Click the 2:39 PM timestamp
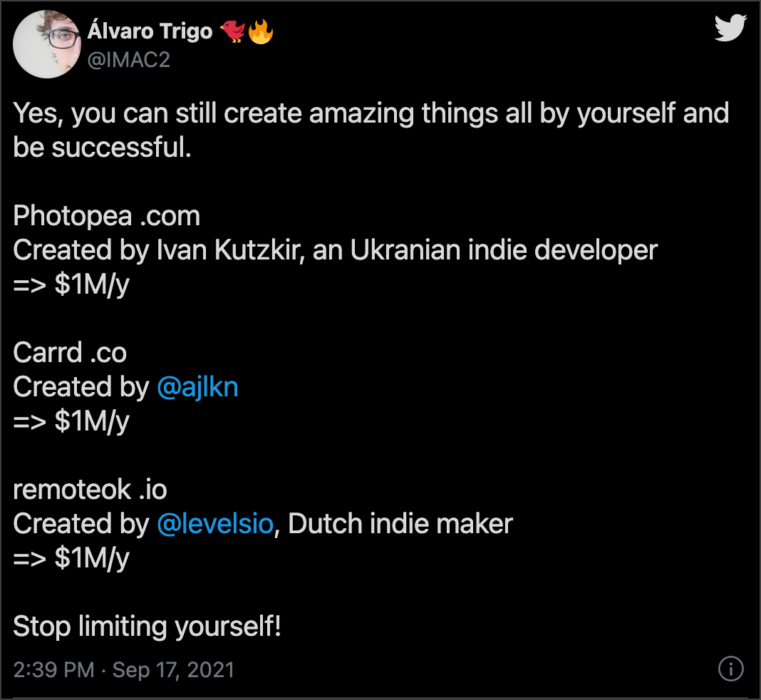 pyautogui.click(x=53, y=670)
